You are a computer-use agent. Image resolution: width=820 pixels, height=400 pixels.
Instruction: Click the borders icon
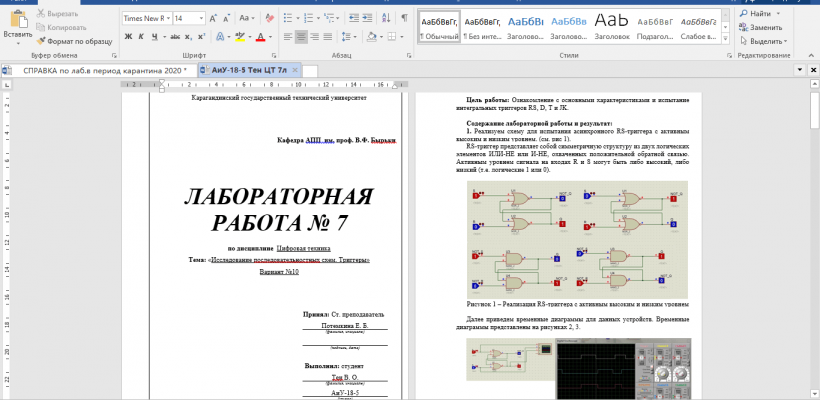tap(392, 37)
